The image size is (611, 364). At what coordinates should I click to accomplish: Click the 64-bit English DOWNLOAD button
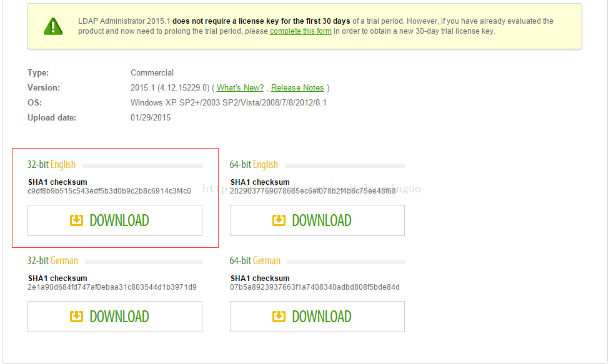click(317, 220)
